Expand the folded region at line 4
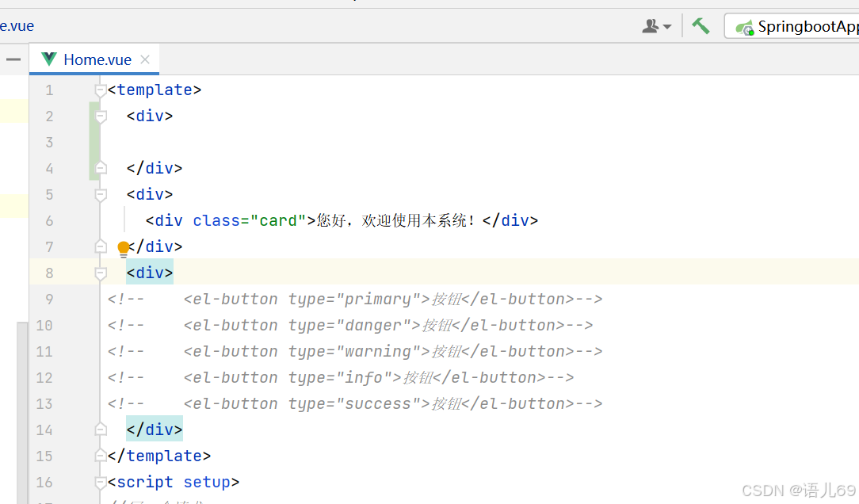The width and height of the screenshot is (859, 504). point(100,167)
